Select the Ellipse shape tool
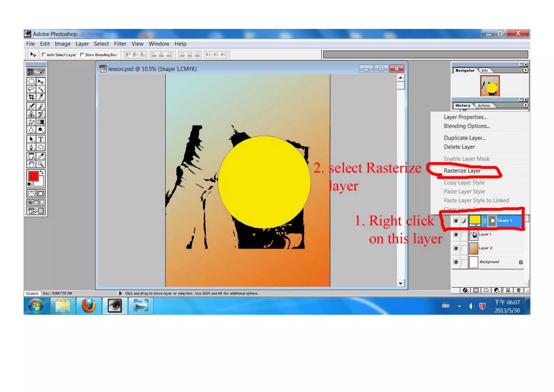The height and width of the screenshot is (392, 554). pyautogui.click(x=41, y=147)
